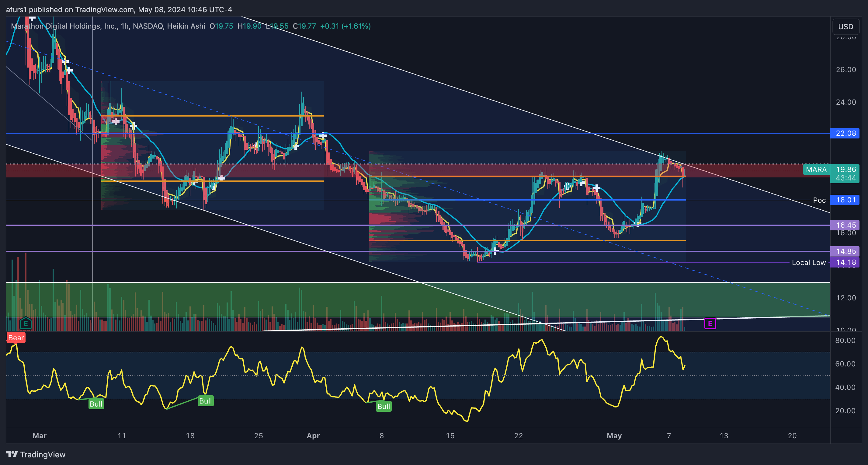Click the 24.00 price axis value
868x465 pixels.
pyautogui.click(x=846, y=102)
